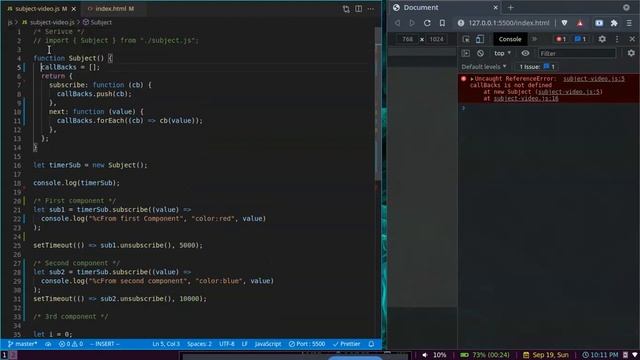Change the JavaScript language mode
This screenshot has width=640, height=360.
point(268,344)
